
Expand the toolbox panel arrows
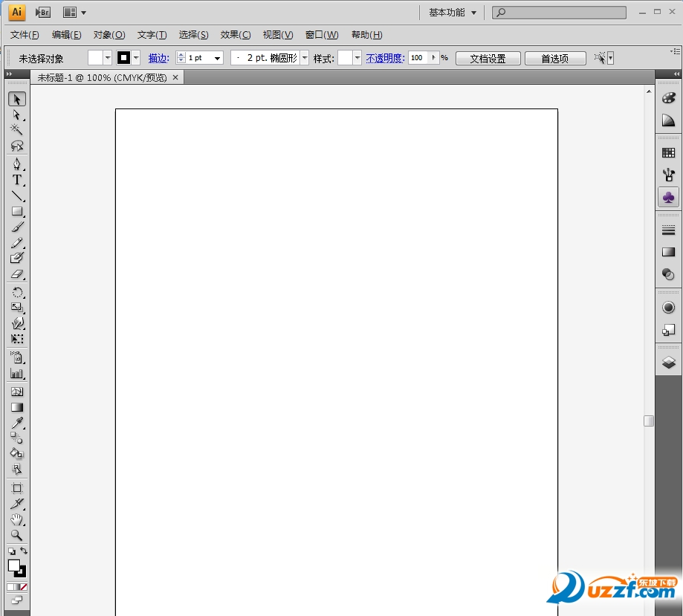tap(9, 74)
